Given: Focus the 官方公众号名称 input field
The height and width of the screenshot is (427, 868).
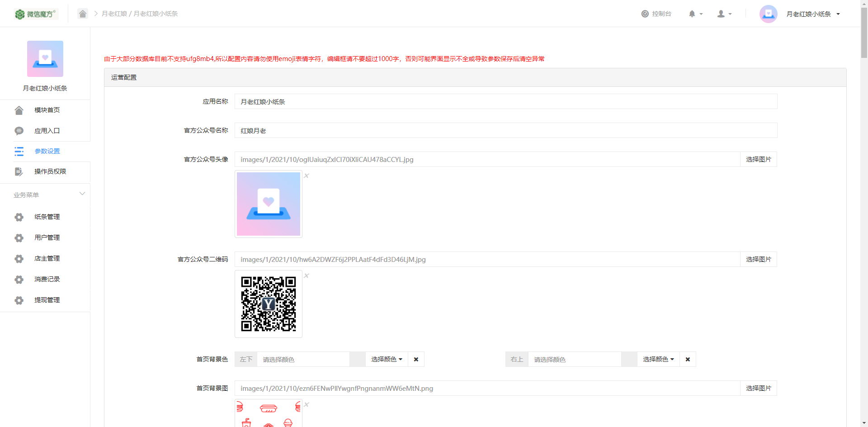Looking at the screenshot, I should pyautogui.click(x=506, y=130).
